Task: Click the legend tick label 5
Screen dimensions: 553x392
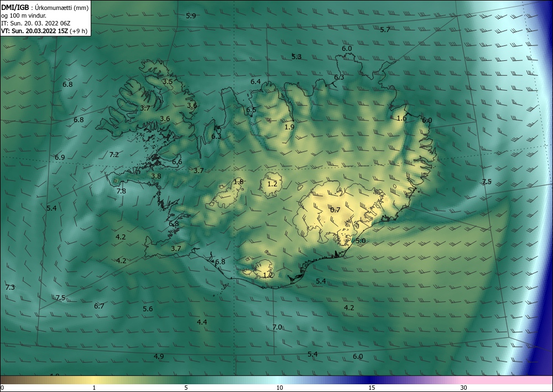Action: click(186, 388)
